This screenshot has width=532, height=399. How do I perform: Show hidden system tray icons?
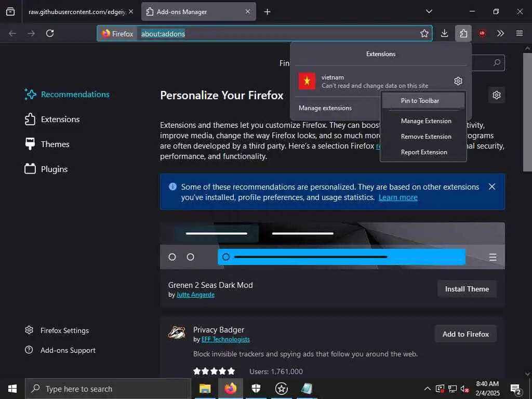tap(428, 389)
